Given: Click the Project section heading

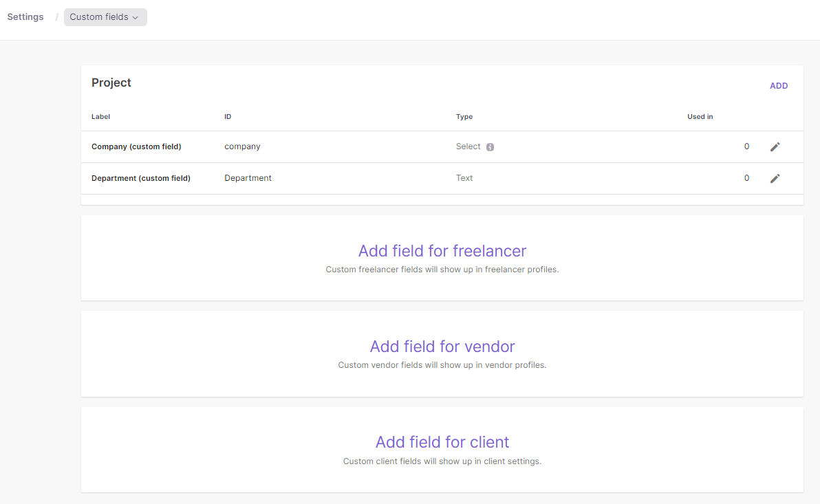Looking at the screenshot, I should coord(111,83).
